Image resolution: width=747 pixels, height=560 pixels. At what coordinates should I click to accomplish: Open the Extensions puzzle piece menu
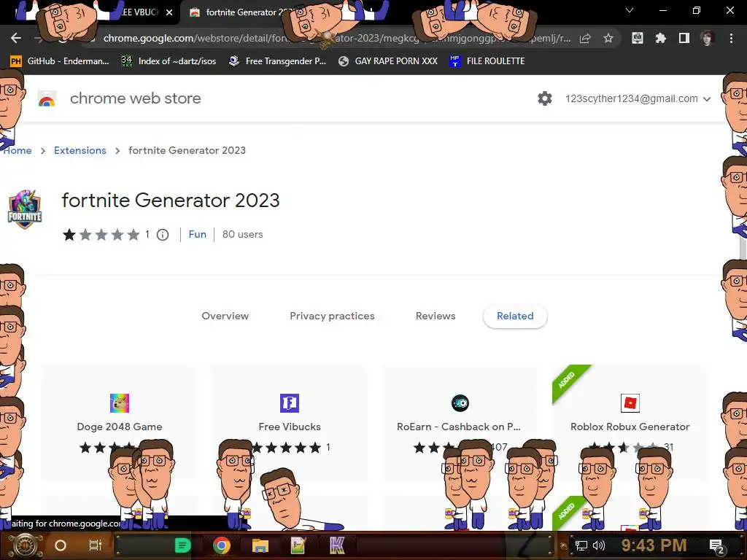(x=660, y=38)
